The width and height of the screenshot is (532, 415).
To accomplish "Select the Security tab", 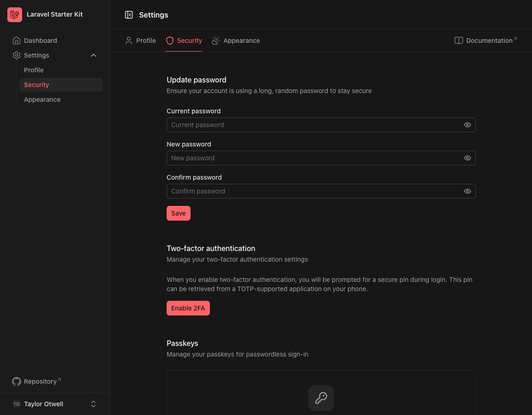I will pyautogui.click(x=184, y=41).
